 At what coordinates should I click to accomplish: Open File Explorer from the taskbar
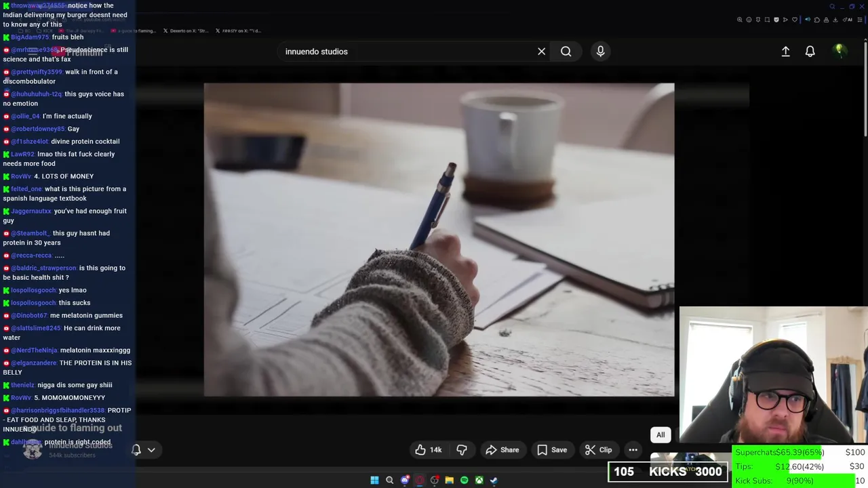[450, 480]
